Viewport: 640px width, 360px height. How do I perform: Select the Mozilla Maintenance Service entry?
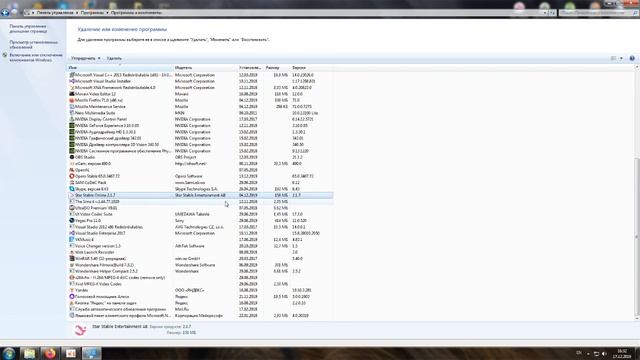[x=200, y=107]
